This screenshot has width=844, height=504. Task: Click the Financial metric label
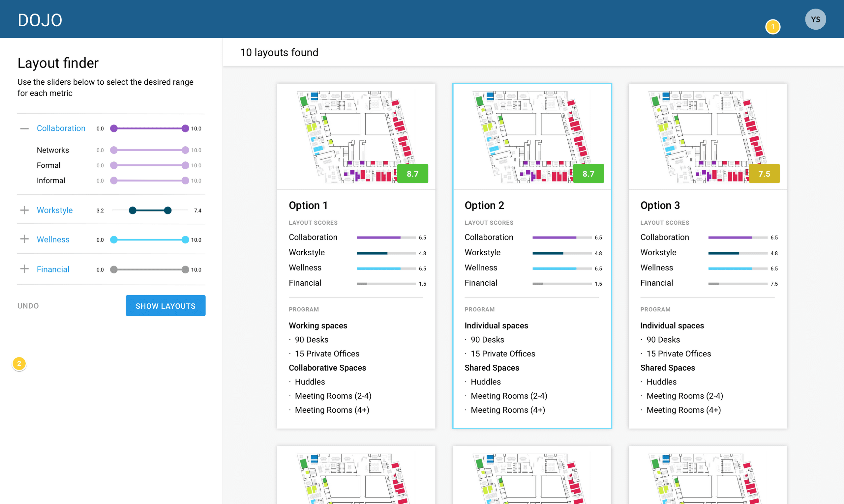(53, 269)
